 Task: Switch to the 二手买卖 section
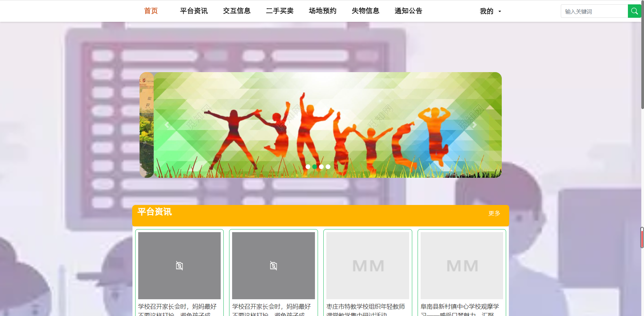[280, 10]
